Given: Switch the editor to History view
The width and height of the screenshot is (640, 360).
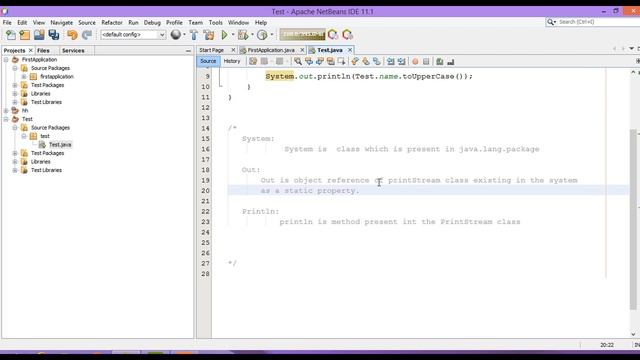Looking at the screenshot, I should point(232,61).
